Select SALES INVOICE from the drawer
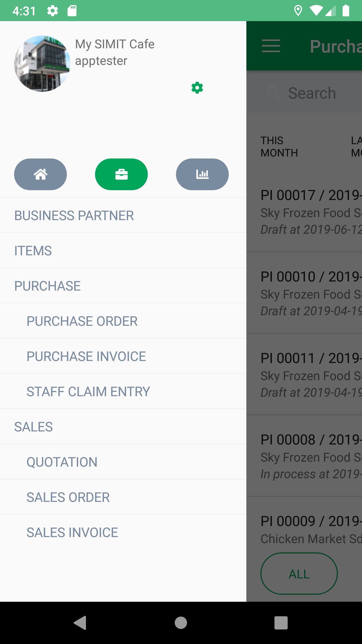The width and height of the screenshot is (362, 644). 72,532
